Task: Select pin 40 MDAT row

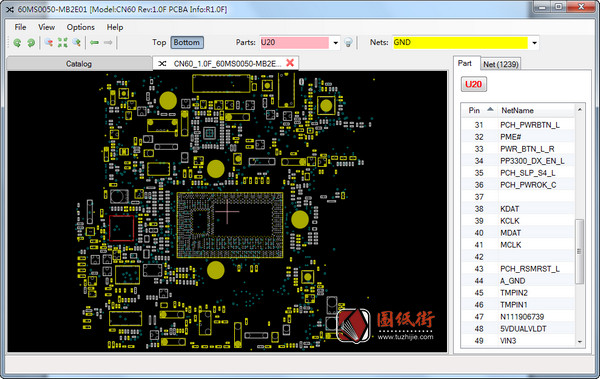Action: (518, 233)
